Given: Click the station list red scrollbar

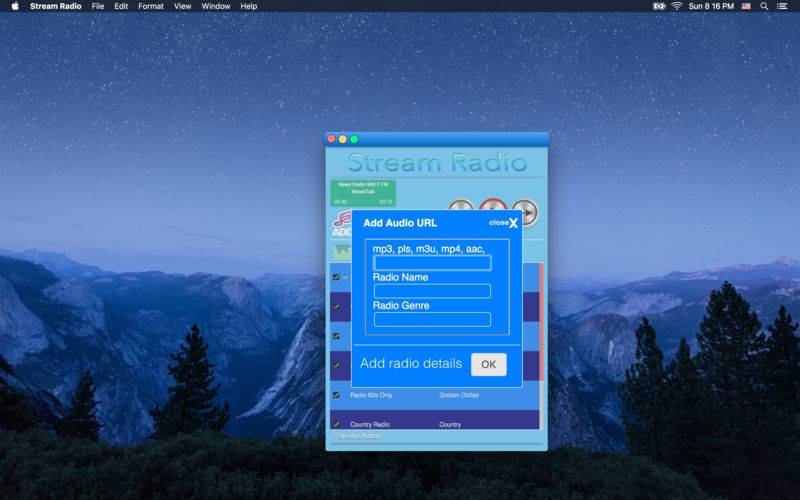Looking at the screenshot, I should 541,321.
